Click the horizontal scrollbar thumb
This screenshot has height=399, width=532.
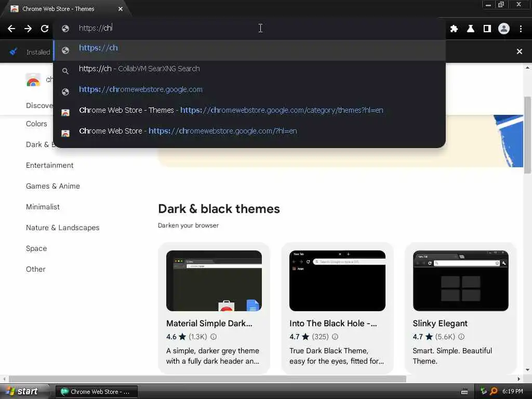pyautogui.click(x=207, y=379)
